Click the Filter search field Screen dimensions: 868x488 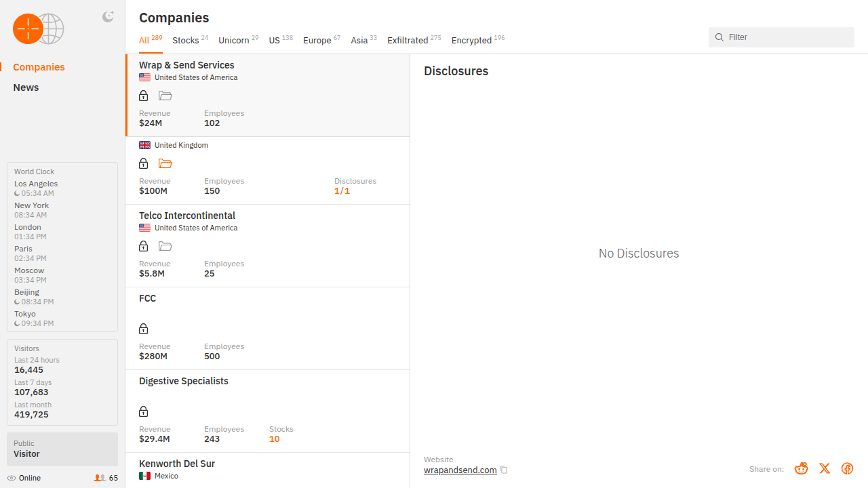click(787, 37)
